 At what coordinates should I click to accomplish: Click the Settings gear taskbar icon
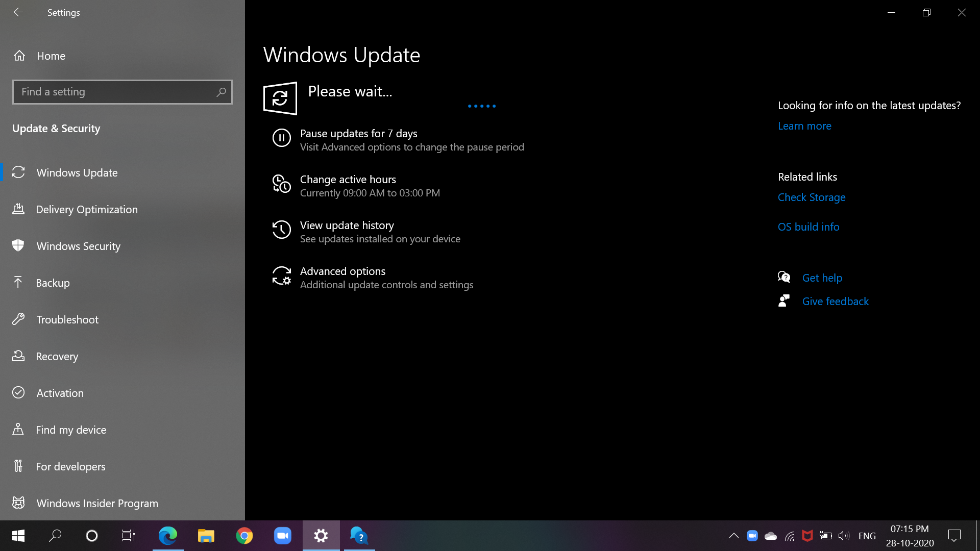(321, 536)
